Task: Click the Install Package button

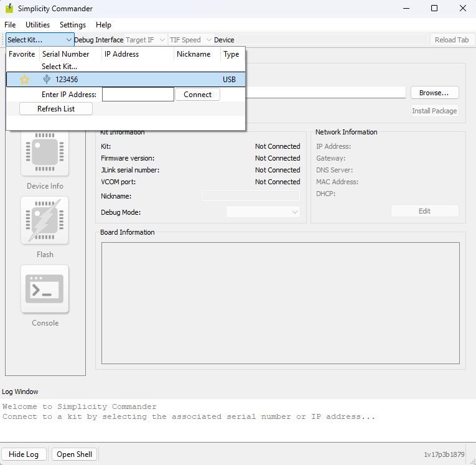Action: pos(434,111)
